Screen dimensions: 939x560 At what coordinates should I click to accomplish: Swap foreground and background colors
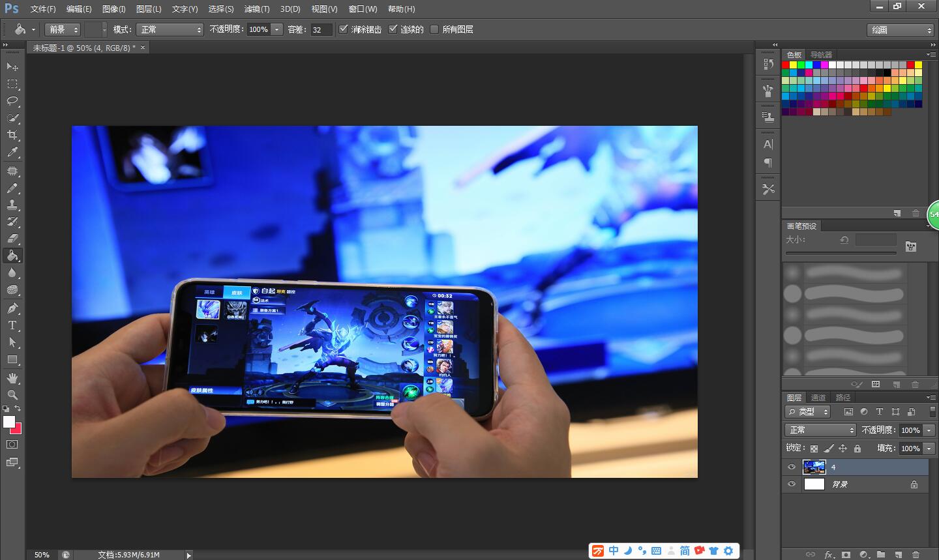18,409
